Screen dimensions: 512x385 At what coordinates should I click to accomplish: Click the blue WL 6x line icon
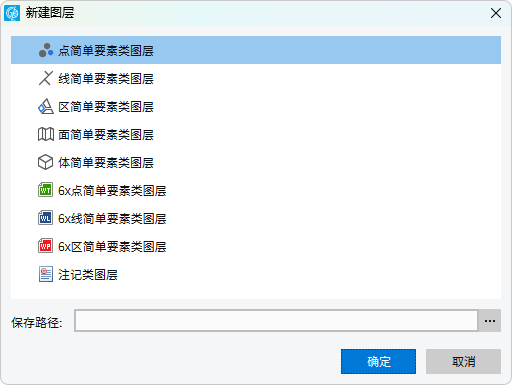pos(45,218)
